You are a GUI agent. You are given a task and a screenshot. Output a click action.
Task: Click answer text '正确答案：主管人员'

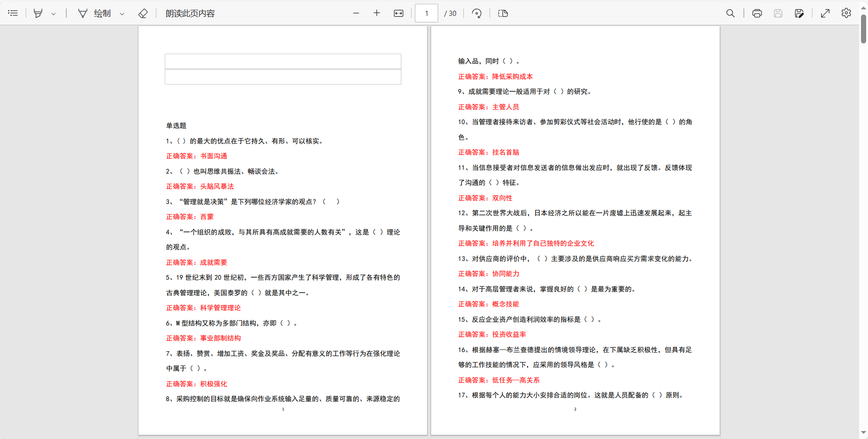click(489, 107)
